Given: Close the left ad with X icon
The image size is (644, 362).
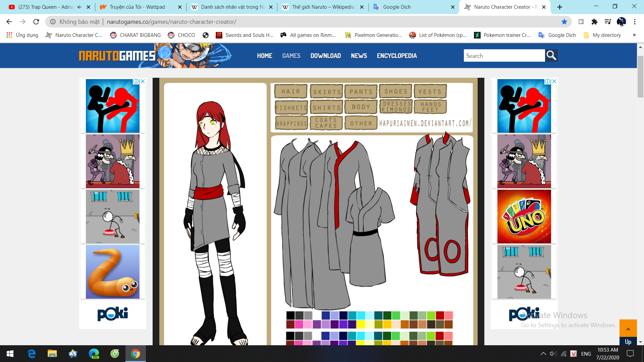Looking at the screenshot, I should tap(143, 81).
